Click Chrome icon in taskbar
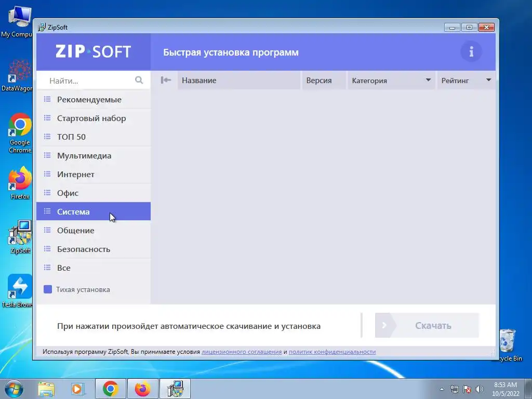This screenshot has height=399, width=532. coord(111,389)
